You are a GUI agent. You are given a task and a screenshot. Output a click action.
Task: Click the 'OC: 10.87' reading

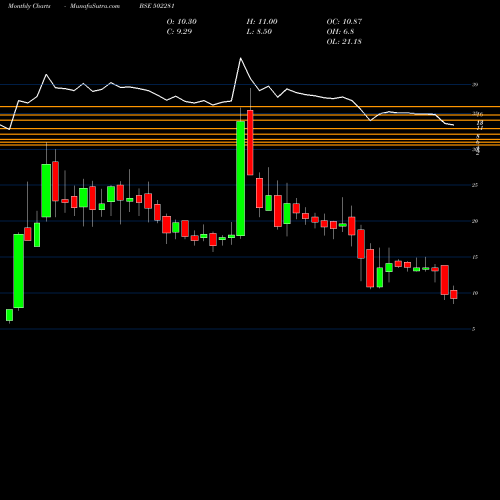coord(344,22)
